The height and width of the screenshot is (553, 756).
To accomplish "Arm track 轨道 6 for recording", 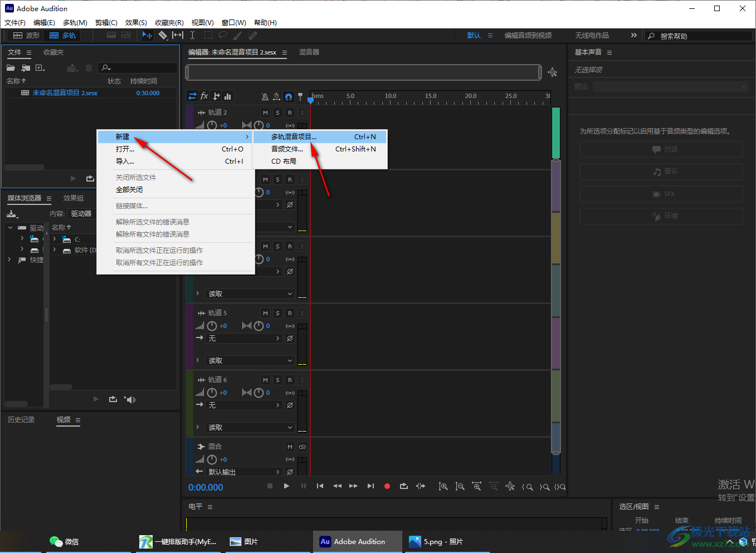I will pos(290,380).
